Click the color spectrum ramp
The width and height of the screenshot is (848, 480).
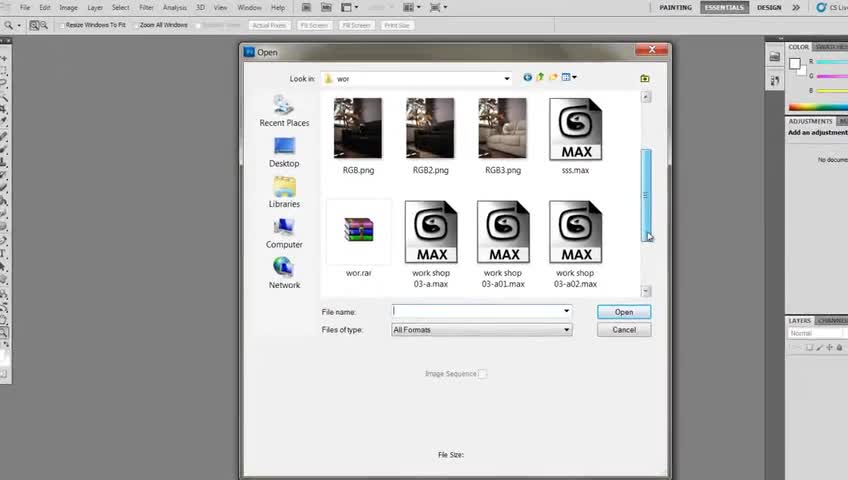pyautogui.click(x=818, y=107)
